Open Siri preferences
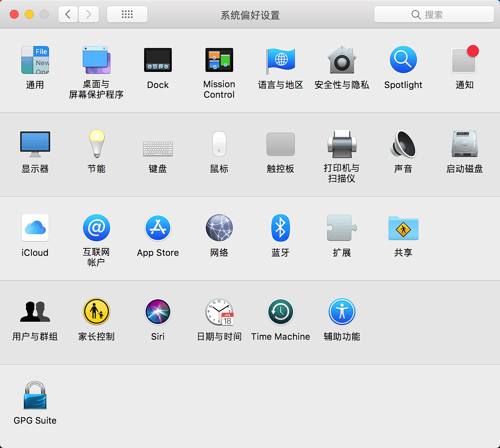Screen dimensions: 500x448 pos(158,312)
